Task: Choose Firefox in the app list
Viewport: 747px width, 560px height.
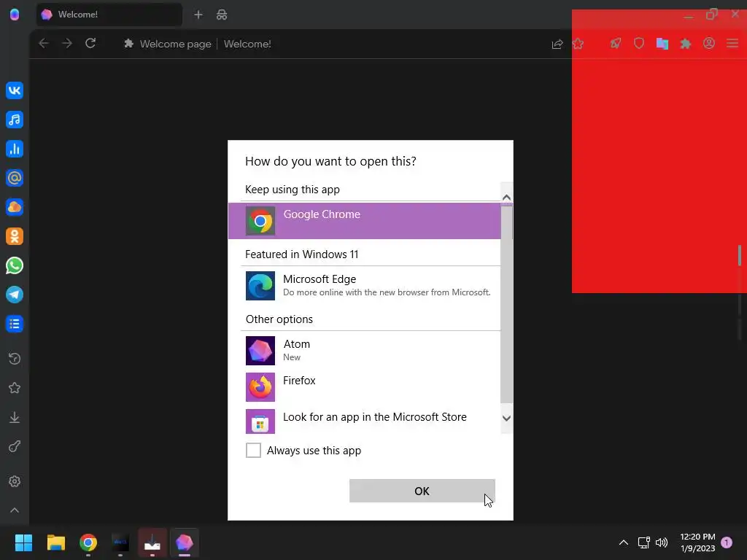Action: tap(364, 387)
